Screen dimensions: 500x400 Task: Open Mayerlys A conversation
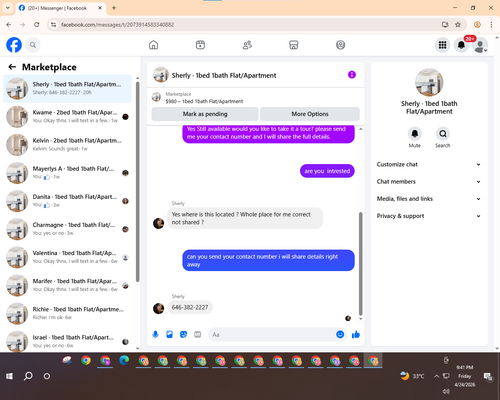(x=67, y=173)
